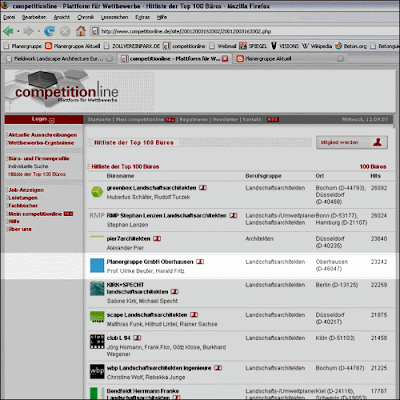Screen dimensions: 400x400
Task: Click the KIRK+SPECHT logo thumbnail
Action: [97, 288]
